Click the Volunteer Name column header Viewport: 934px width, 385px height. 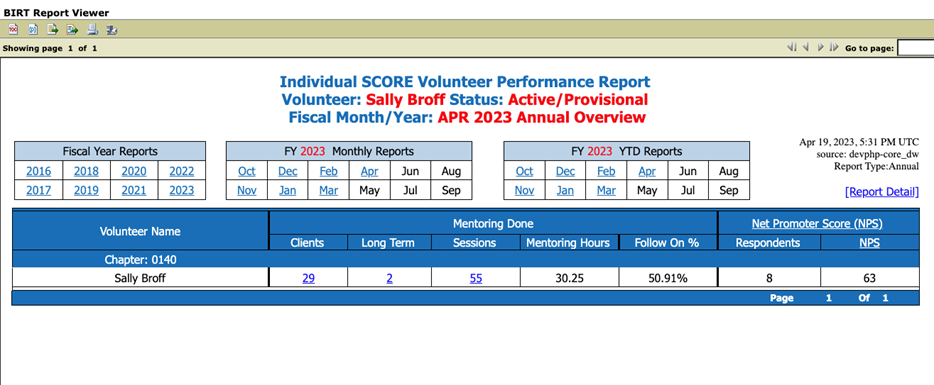point(140,231)
